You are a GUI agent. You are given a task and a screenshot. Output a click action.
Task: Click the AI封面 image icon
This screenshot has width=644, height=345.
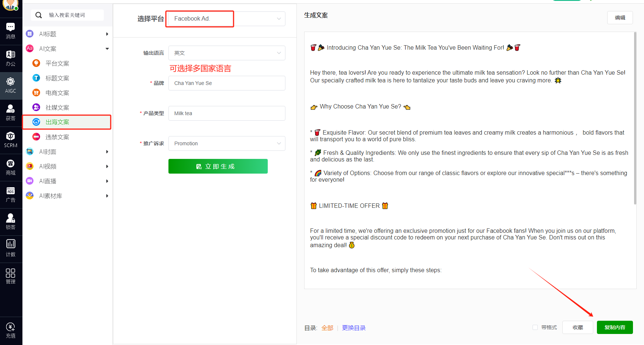coord(30,152)
